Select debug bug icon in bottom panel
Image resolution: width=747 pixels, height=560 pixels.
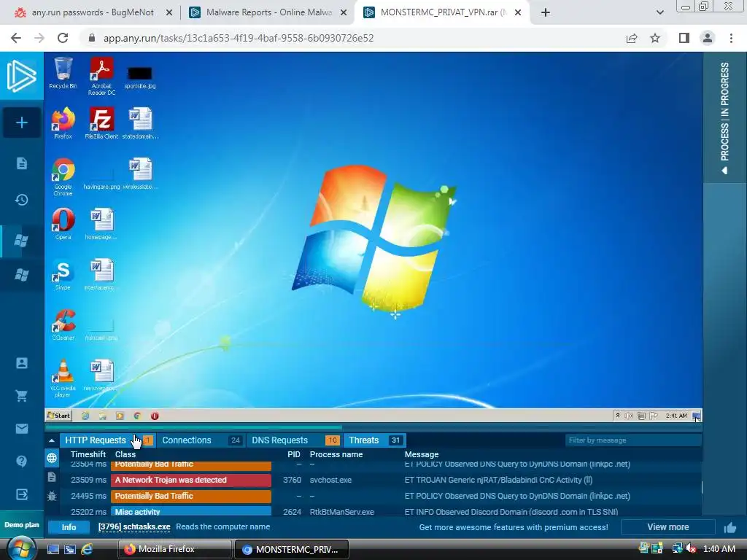(52, 496)
